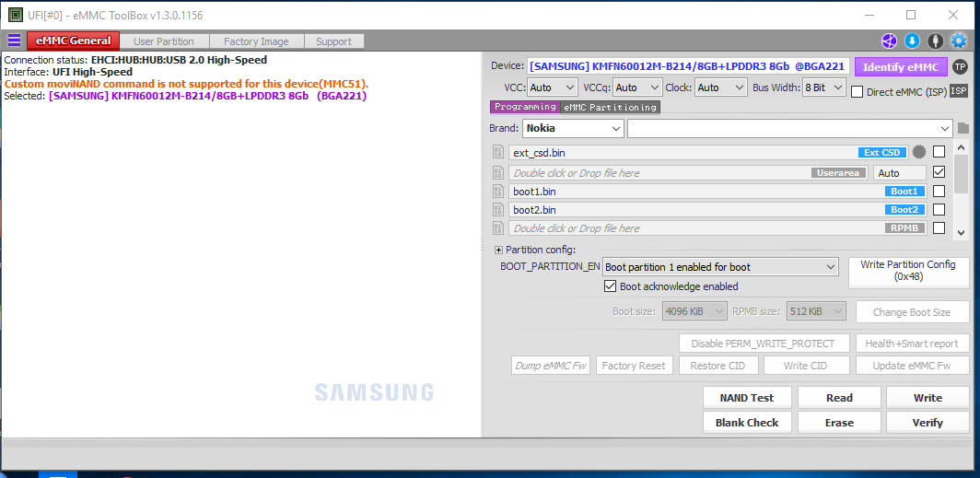Click the boot1.bin file field

[717, 192]
